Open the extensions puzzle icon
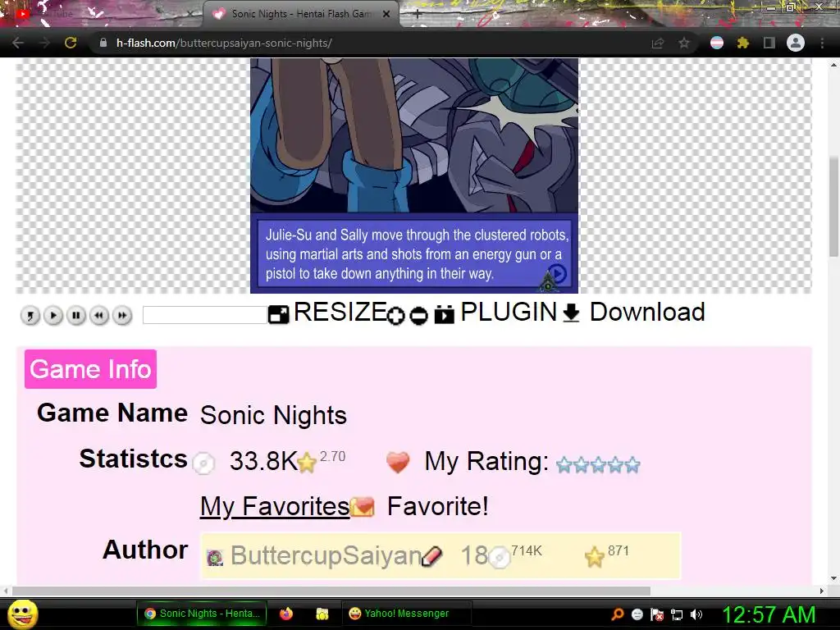Image resolution: width=840 pixels, height=630 pixels. tap(742, 43)
